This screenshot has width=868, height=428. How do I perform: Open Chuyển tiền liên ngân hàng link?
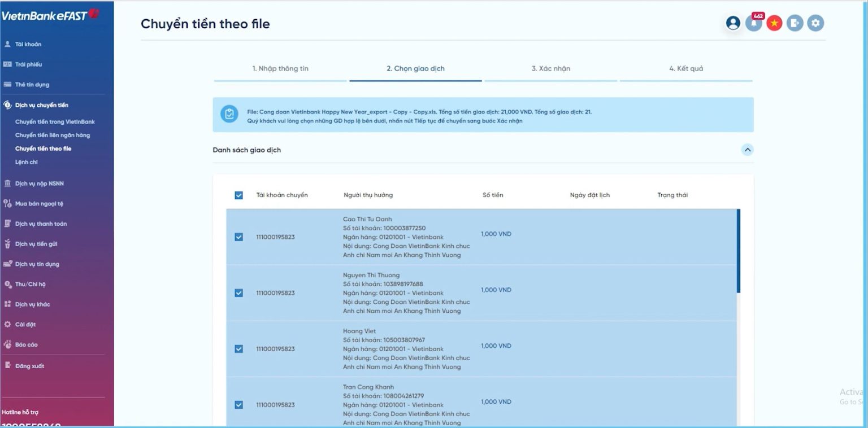53,136
